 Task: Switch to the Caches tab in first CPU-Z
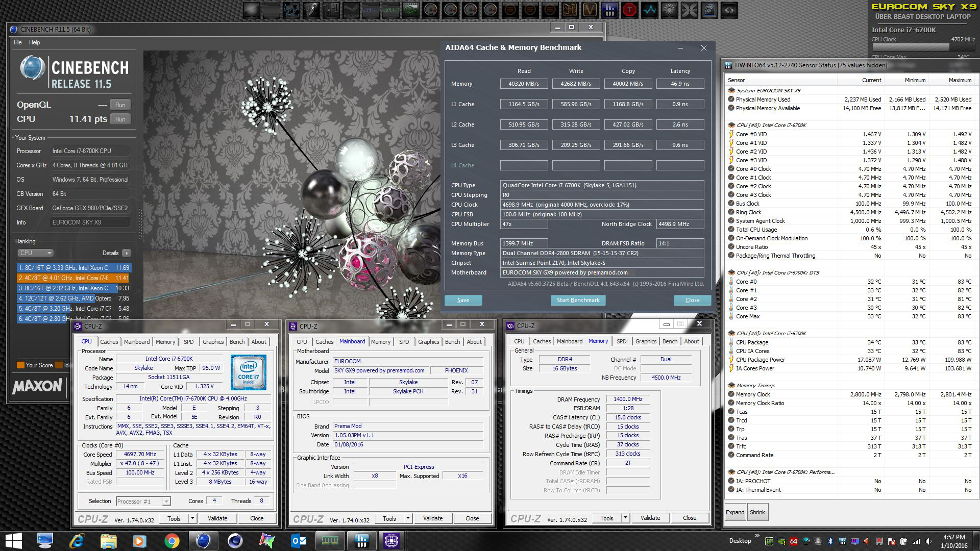pyautogui.click(x=109, y=342)
